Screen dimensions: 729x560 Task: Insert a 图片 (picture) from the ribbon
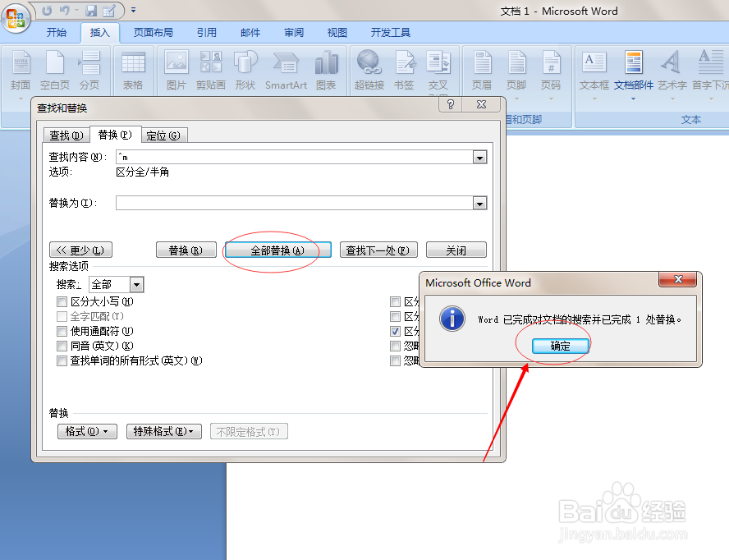[x=176, y=70]
